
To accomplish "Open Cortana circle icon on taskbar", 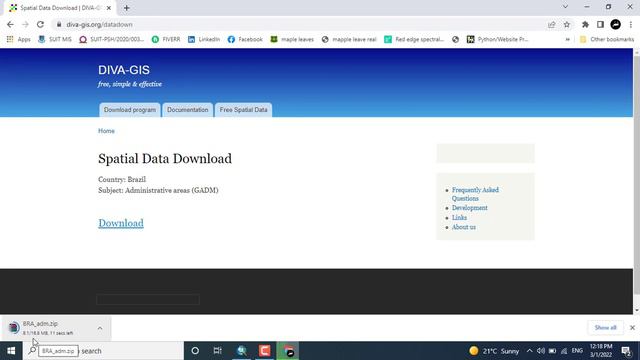I will pos(195,351).
